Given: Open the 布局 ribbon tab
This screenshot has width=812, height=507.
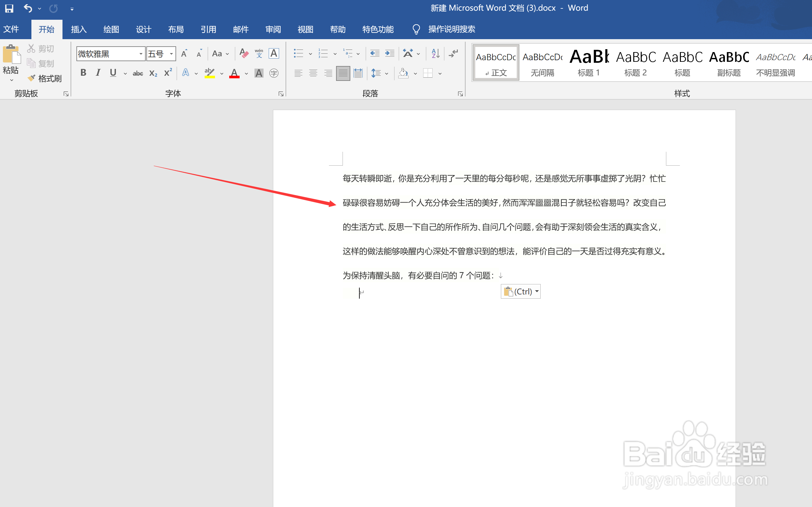Looking at the screenshot, I should tap(176, 29).
